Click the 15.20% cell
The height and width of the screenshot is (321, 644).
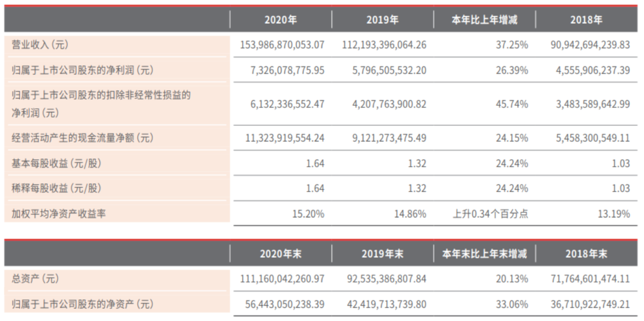tap(308, 213)
